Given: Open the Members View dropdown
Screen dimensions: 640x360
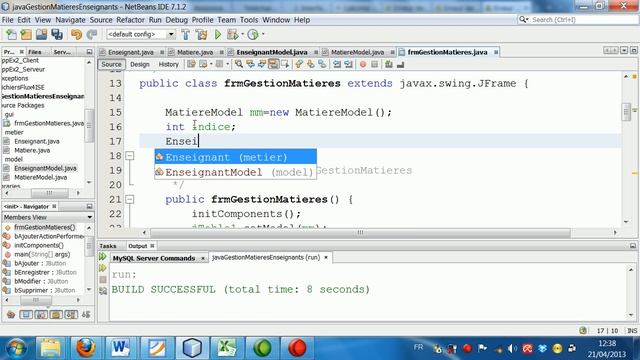Looking at the screenshot, I should click(89, 217).
